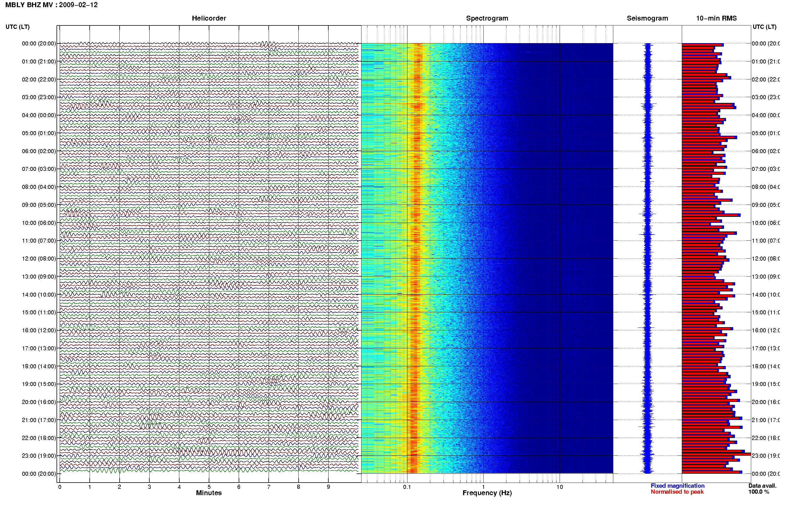Image resolution: width=812 pixels, height=508 pixels.
Task: Click the minute 3 tick label
Action: point(149,487)
